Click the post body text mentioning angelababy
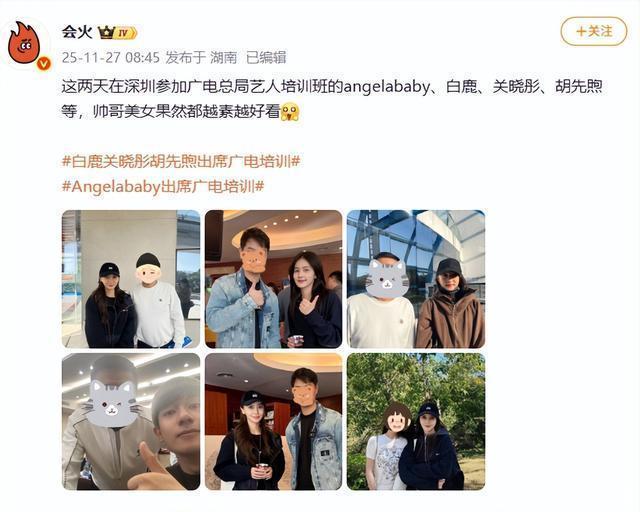Image resolution: width=640 pixels, height=512 pixels. [x=332, y=99]
